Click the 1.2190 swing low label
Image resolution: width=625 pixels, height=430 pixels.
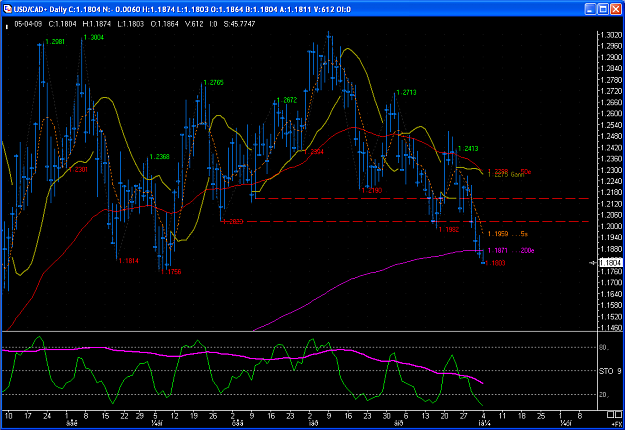tap(372, 190)
